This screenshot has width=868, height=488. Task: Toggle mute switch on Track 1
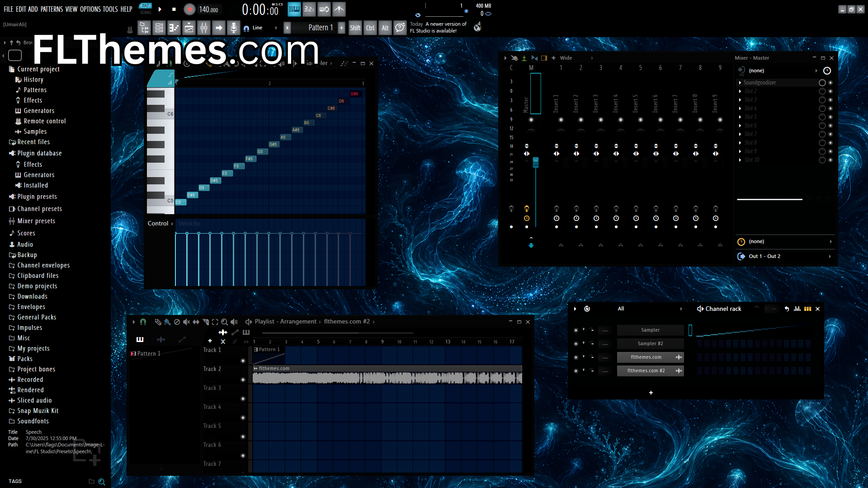243,361
